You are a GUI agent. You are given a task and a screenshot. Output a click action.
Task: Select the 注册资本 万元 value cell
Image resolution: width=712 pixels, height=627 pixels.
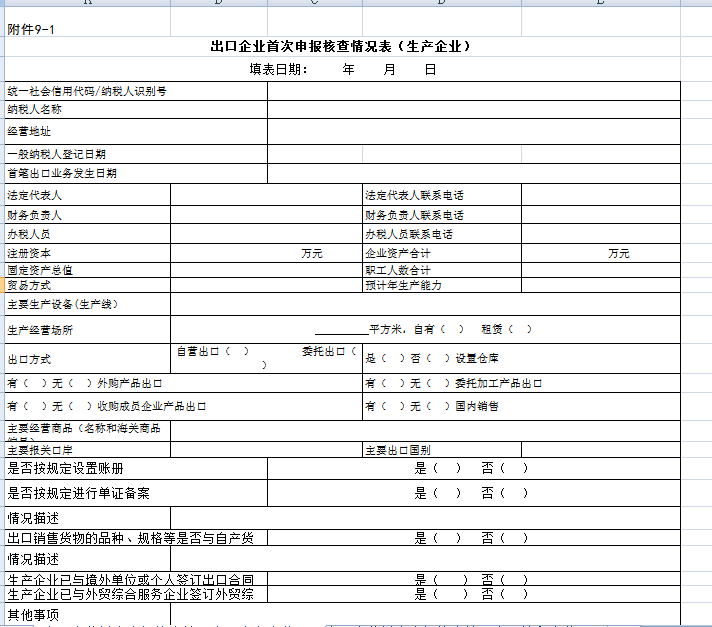click(265, 254)
